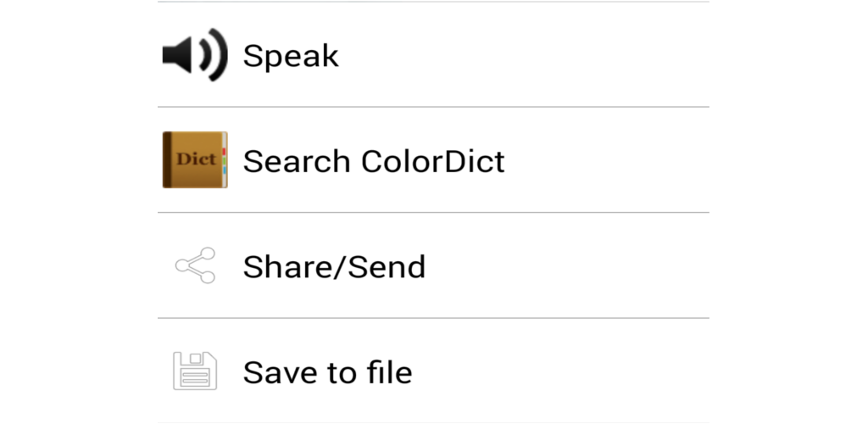Image resolution: width=868 pixels, height=424 pixels.
Task: Pick the Save to file entry
Action: click(x=327, y=372)
